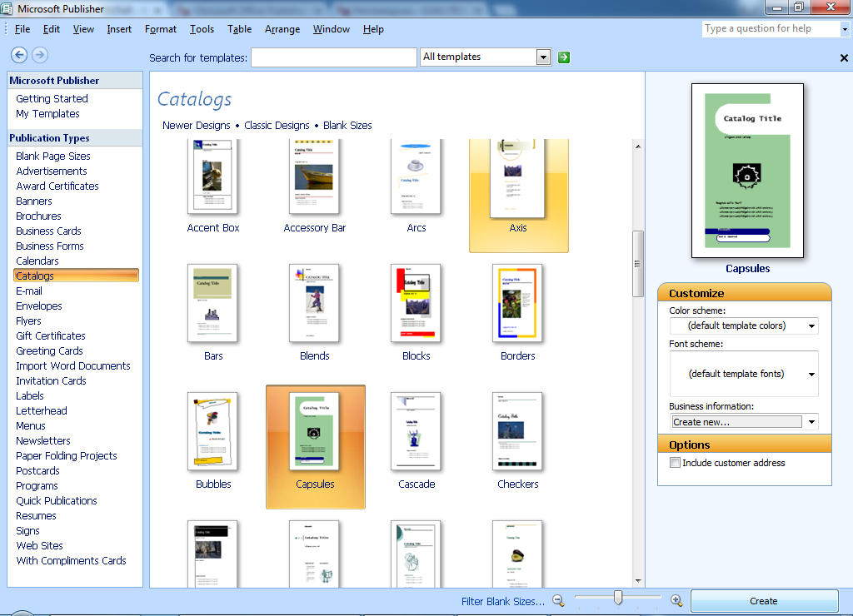Click the scrollbar up arrow

pos(638,147)
